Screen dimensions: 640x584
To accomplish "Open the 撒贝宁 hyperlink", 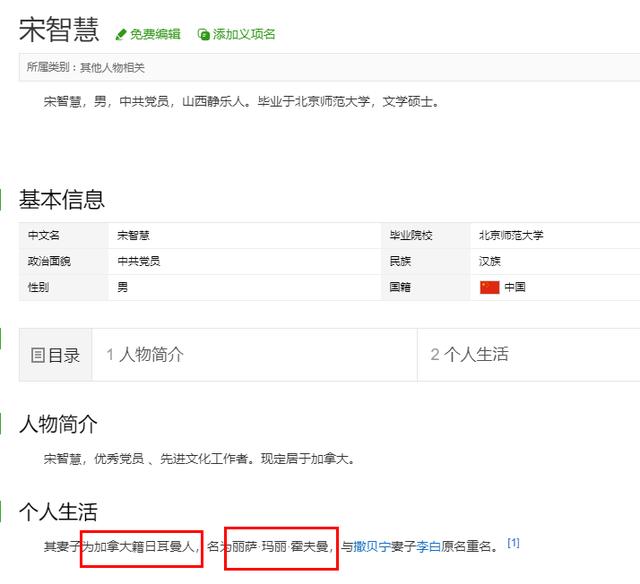I will pos(372,546).
